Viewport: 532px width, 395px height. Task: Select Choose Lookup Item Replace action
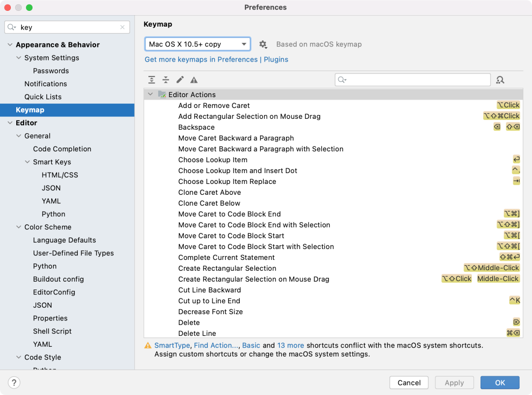pyautogui.click(x=332, y=181)
